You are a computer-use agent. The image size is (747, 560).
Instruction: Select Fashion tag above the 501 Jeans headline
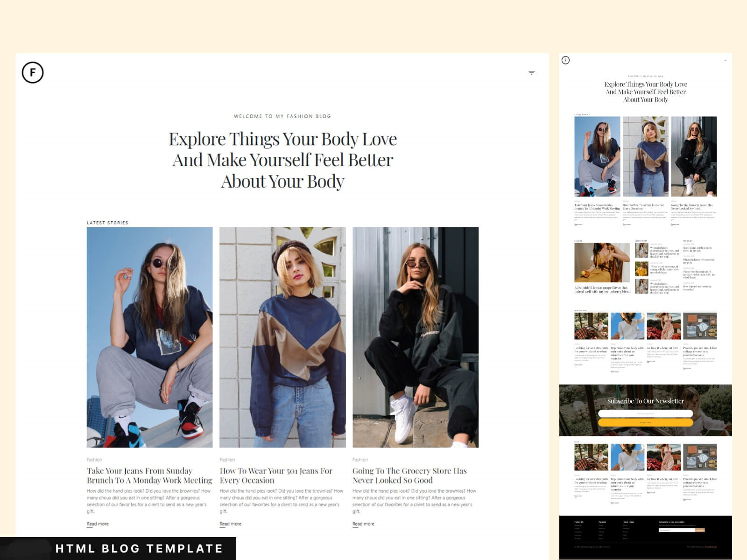click(227, 460)
